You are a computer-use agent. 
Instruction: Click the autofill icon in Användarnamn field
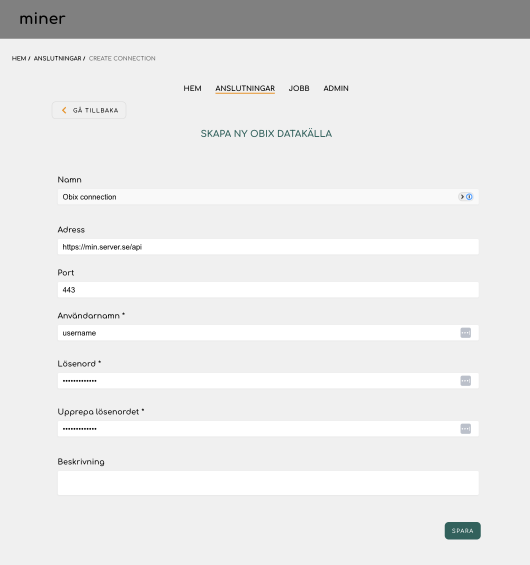coord(466,333)
